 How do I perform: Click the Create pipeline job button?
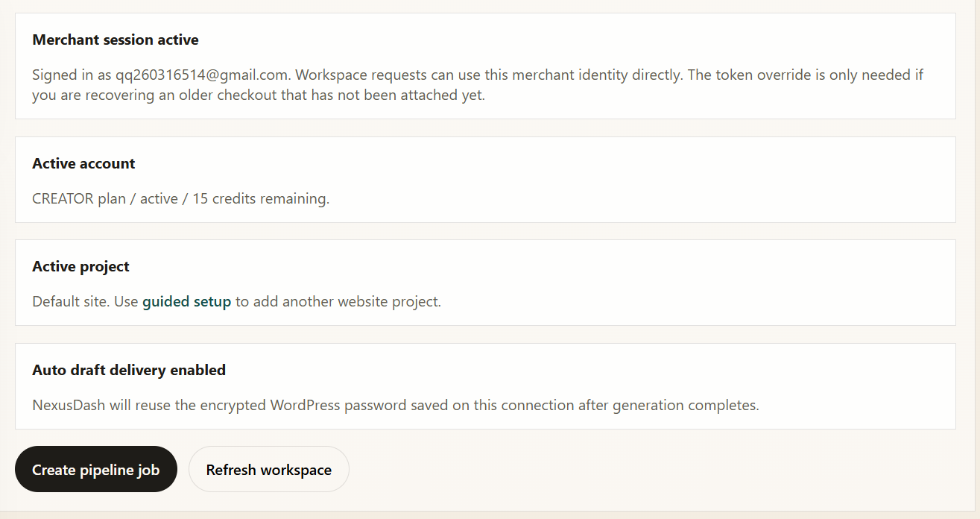pyautogui.click(x=96, y=470)
